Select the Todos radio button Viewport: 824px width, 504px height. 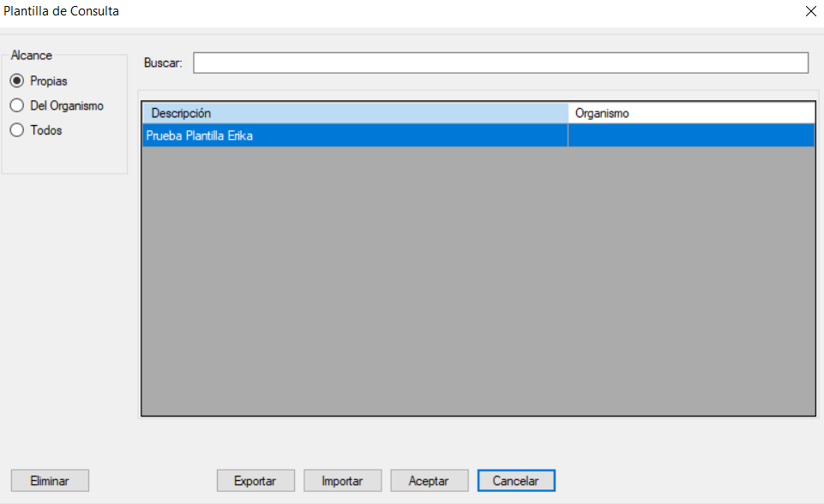16,131
